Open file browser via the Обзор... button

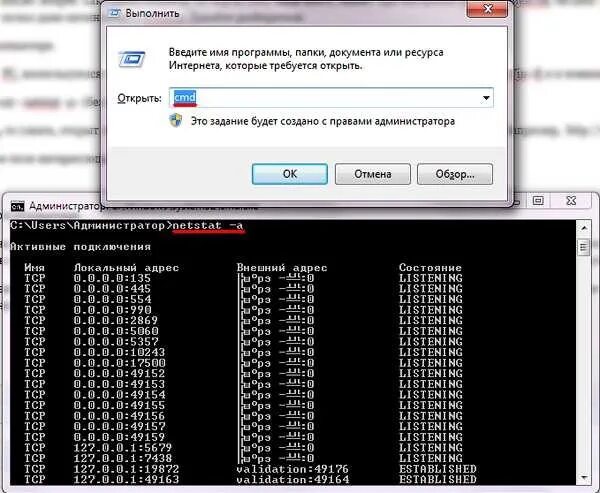point(455,174)
